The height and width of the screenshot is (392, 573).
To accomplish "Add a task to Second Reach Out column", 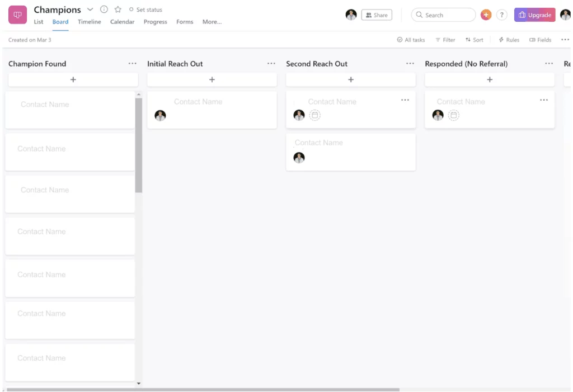I will click(351, 79).
